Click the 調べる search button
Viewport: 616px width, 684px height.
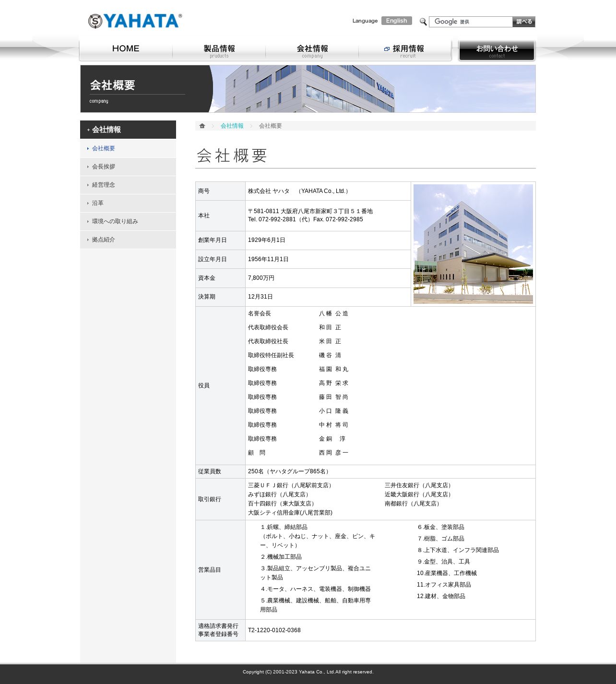pyautogui.click(x=524, y=22)
